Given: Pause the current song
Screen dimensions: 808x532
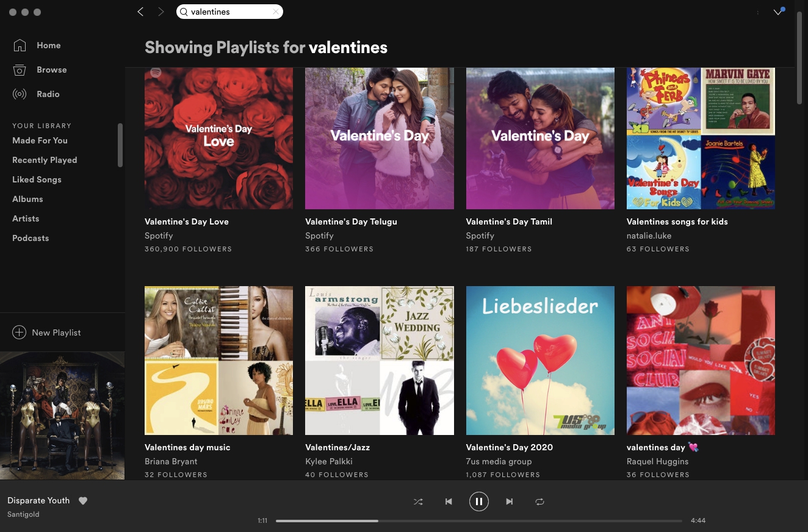Looking at the screenshot, I should 479,501.
